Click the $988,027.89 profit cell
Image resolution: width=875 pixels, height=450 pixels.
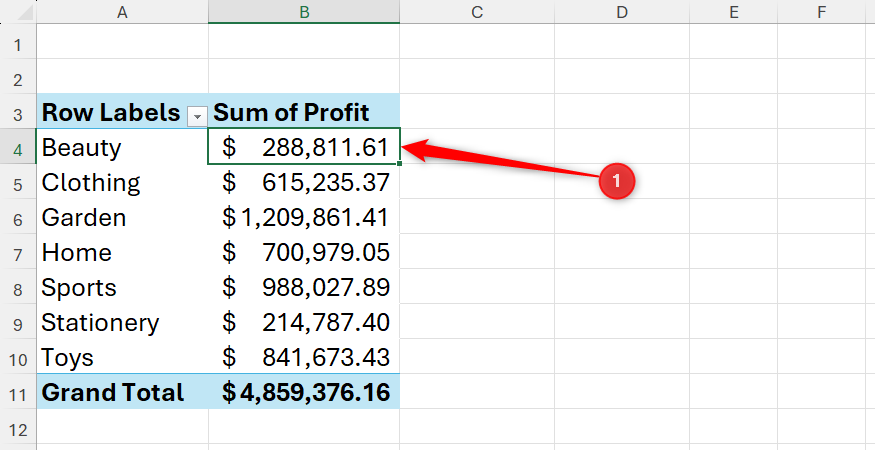point(304,286)
